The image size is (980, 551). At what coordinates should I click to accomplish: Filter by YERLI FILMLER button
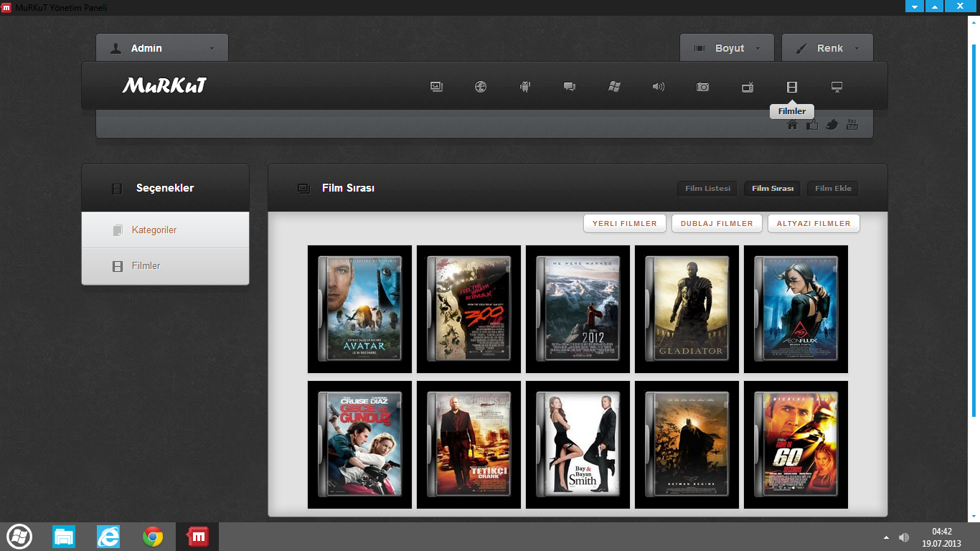[625, 223]
